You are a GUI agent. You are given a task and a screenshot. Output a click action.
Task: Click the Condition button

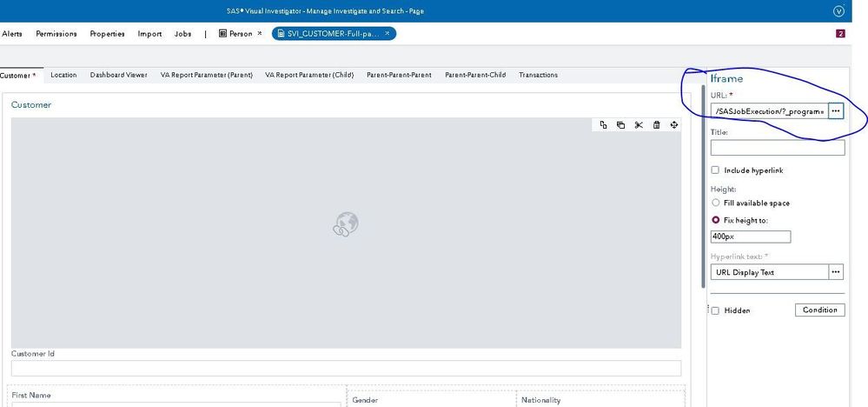(820, 310)
